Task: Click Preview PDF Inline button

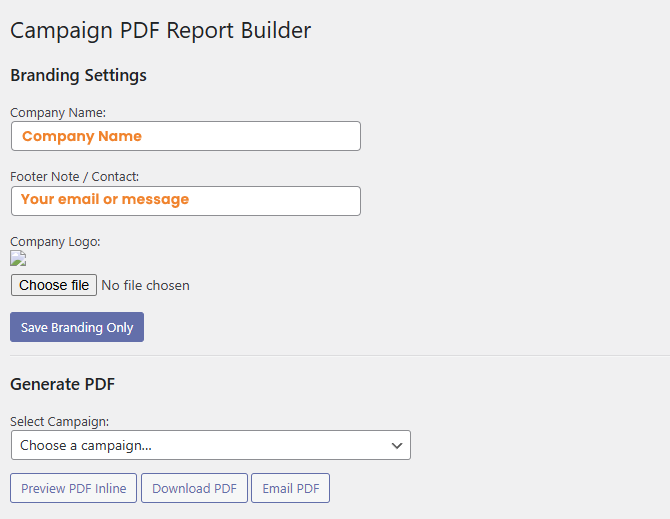Action: (73, 488)
